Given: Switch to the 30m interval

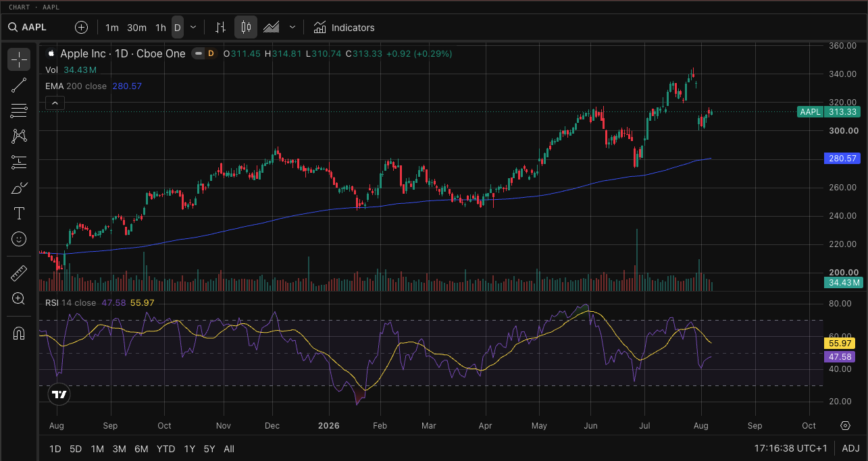Looking at the screenshot, I should pos(136,28).
